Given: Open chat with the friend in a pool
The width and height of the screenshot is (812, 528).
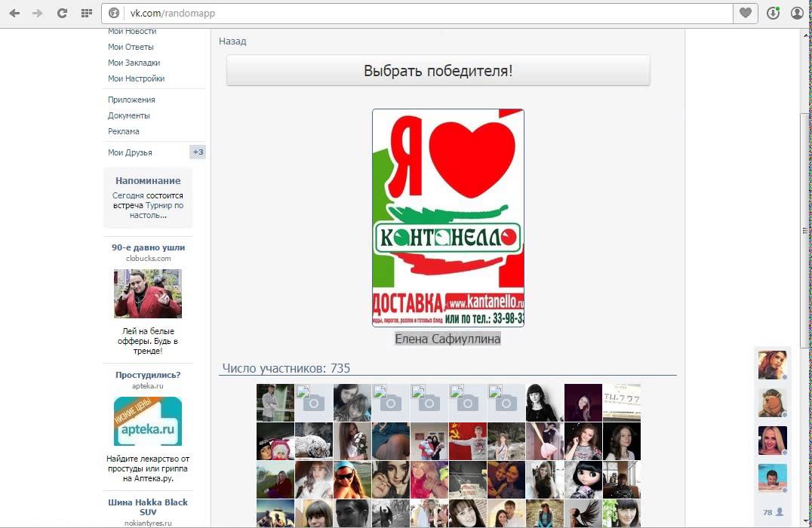Looking at the screenshot, I should 772,477.
